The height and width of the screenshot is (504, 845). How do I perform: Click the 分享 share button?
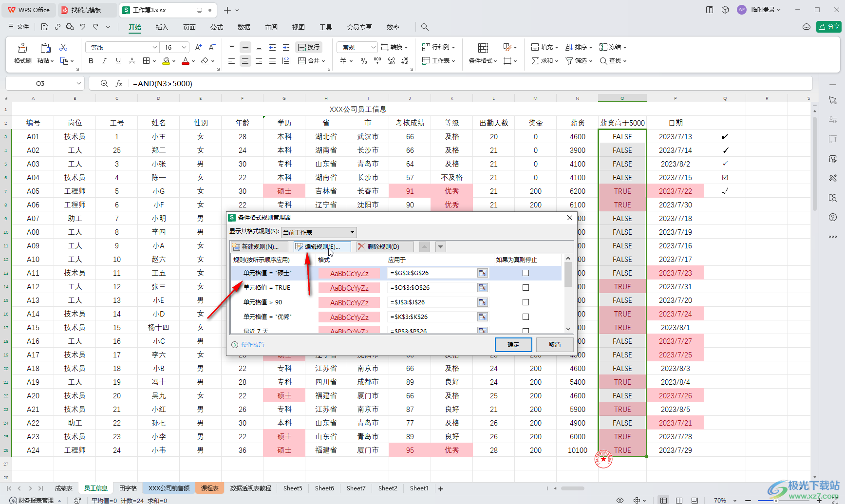[829, 27]
